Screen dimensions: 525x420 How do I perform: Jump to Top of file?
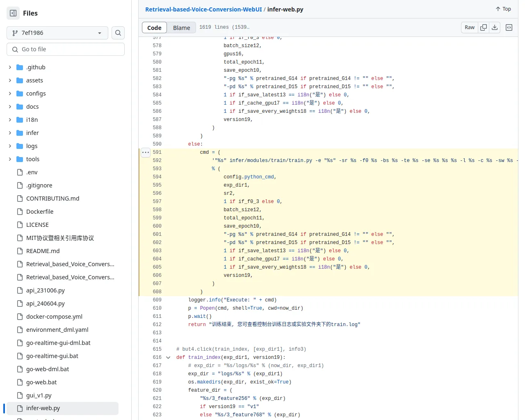pos(503,9)
